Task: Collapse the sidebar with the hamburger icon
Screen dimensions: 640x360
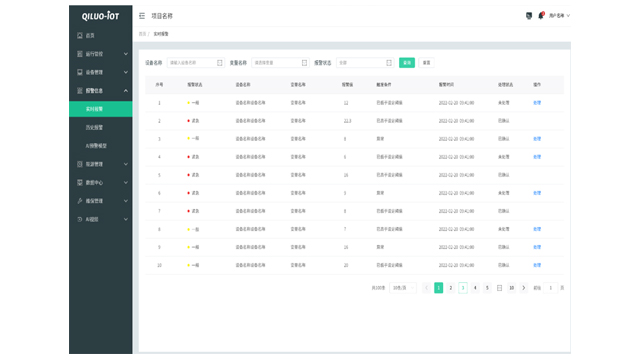Action: coord(142,16)
